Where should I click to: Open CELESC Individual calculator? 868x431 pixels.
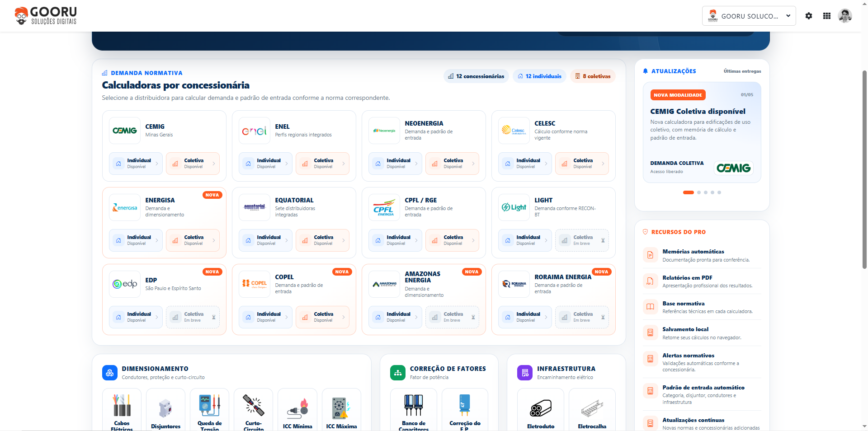pyautogui.click(x=525, y=164)
